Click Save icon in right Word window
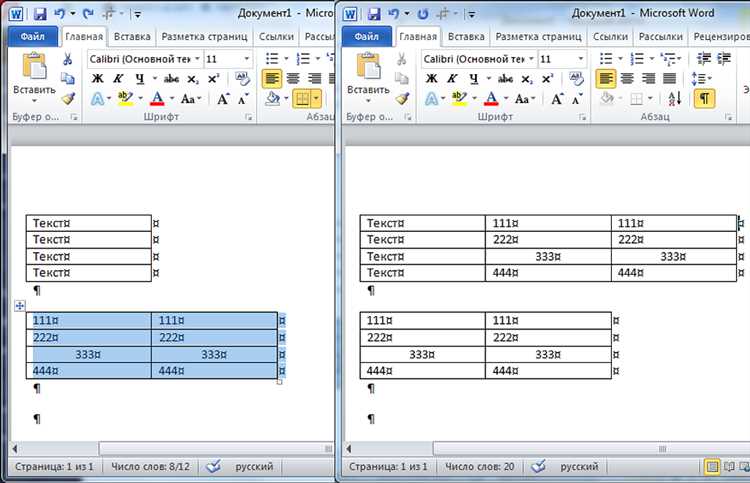The height and width of the screenshot is (483, 750). pos(374,14)
